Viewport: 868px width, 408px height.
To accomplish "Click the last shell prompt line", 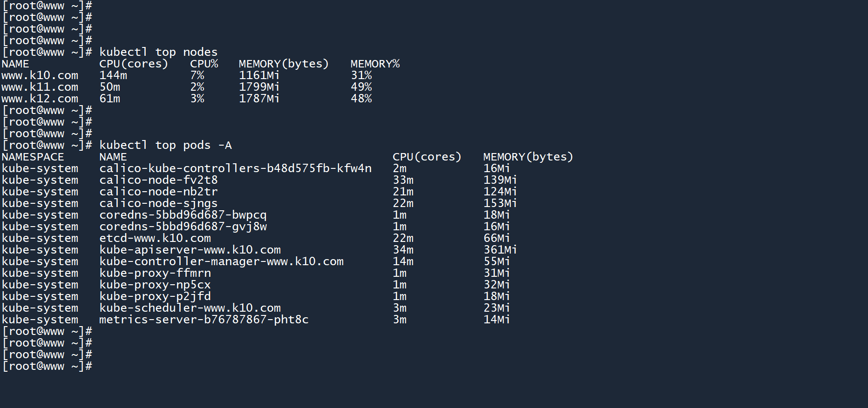I will (x=47, y=366).
